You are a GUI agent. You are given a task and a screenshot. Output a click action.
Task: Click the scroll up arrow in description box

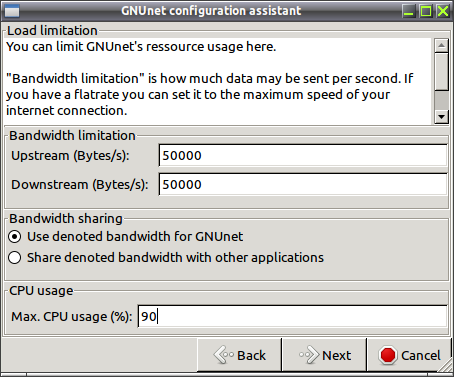tap(442, 45)
